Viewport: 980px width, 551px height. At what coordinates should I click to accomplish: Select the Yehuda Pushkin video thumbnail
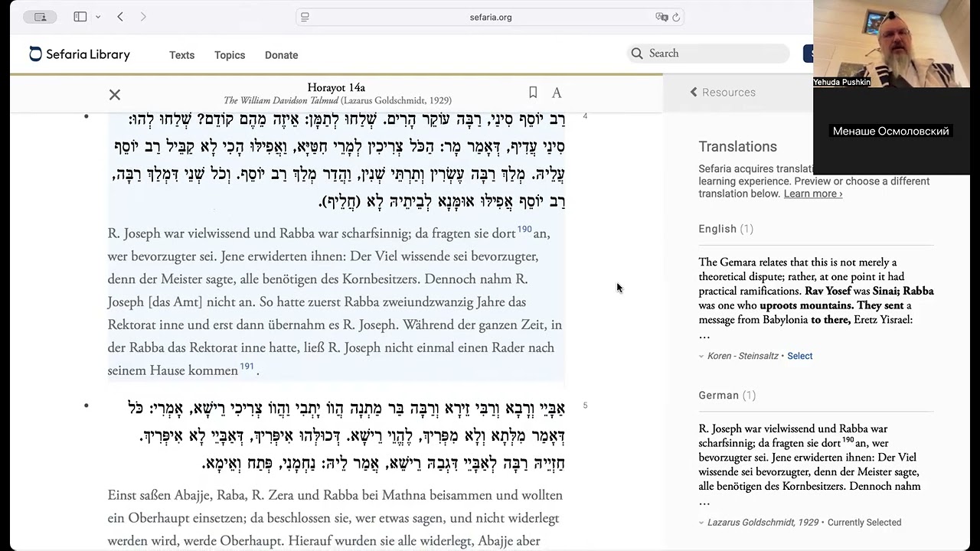[891, 44]
